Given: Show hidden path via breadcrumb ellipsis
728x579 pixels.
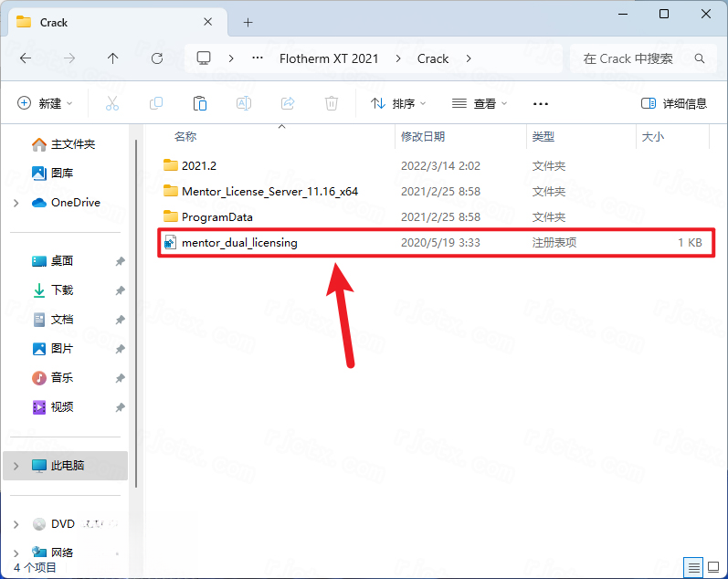Looking at the screenshot, I should pos(258,58).
